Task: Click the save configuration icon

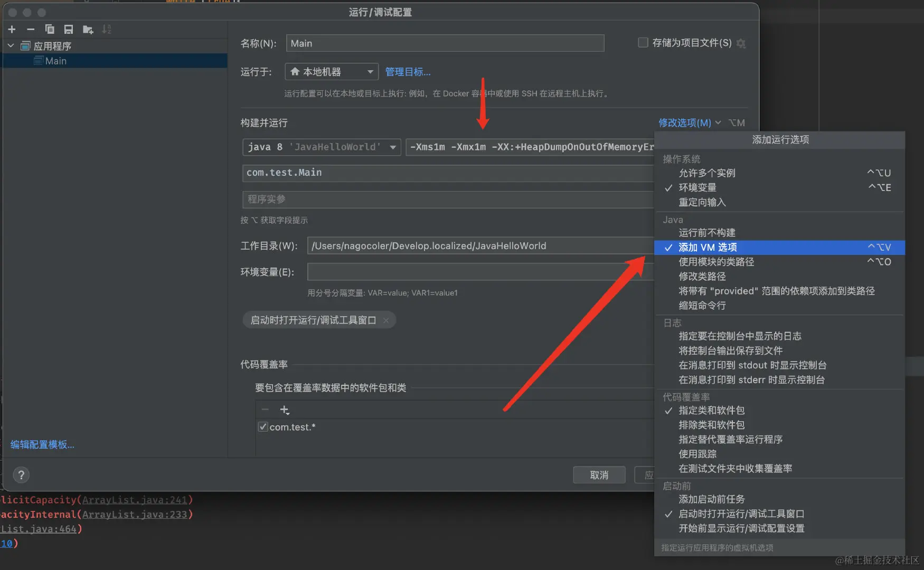Action: coord(69,30)
